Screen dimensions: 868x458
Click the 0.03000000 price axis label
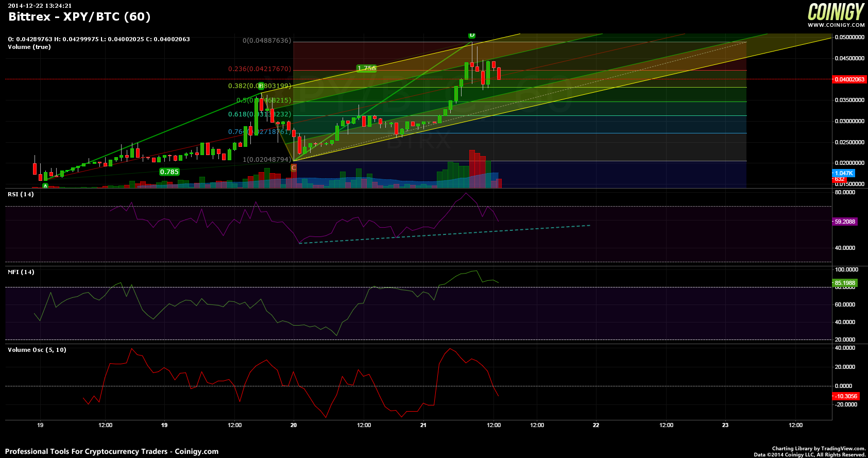[849, 121]
